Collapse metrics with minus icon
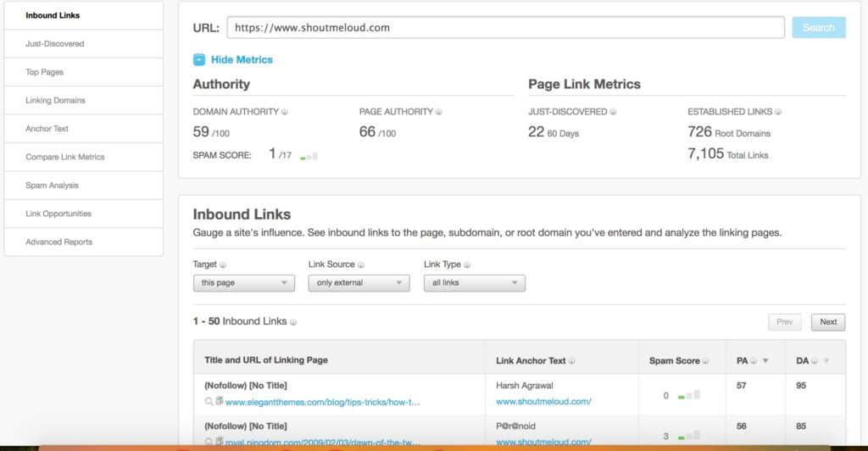The image size is (868, 451). 198,59
